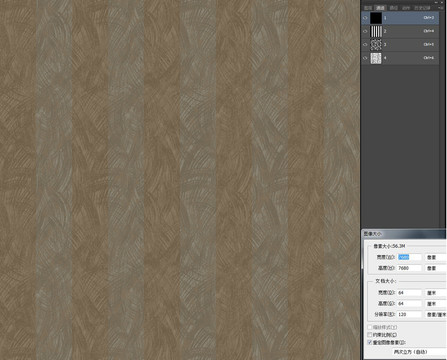Switch to the Layers (图层) tab
Screen dimensions: 447x360
pos(368,8)
